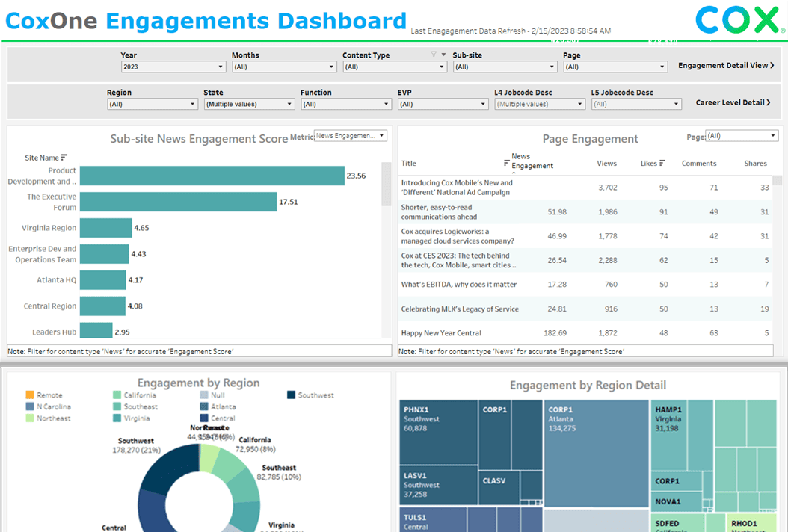Image resolution: width=788 pixels, height=532 pixels.
Task: Click the Site Name sort icon
Action: click(64, 158)
